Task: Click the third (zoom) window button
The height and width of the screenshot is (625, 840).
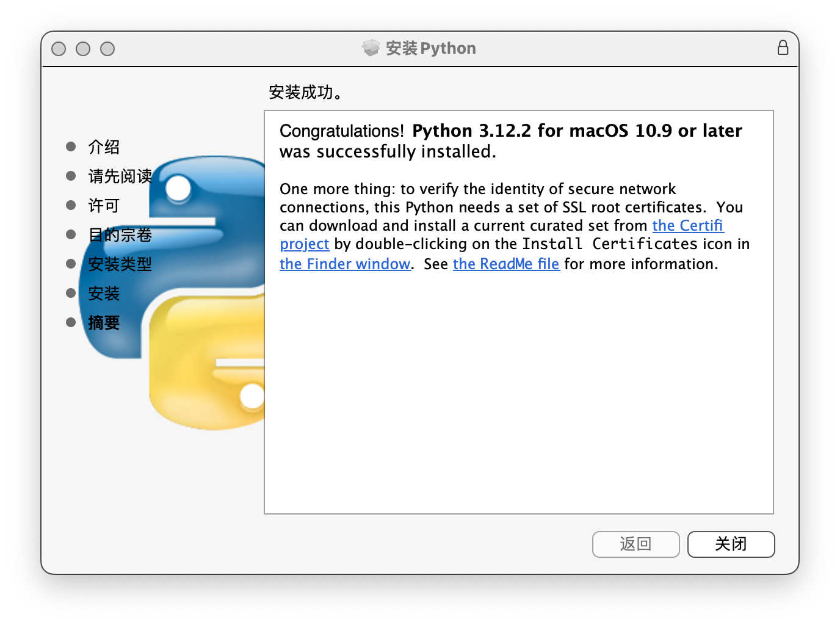Action: click(107, 49)
